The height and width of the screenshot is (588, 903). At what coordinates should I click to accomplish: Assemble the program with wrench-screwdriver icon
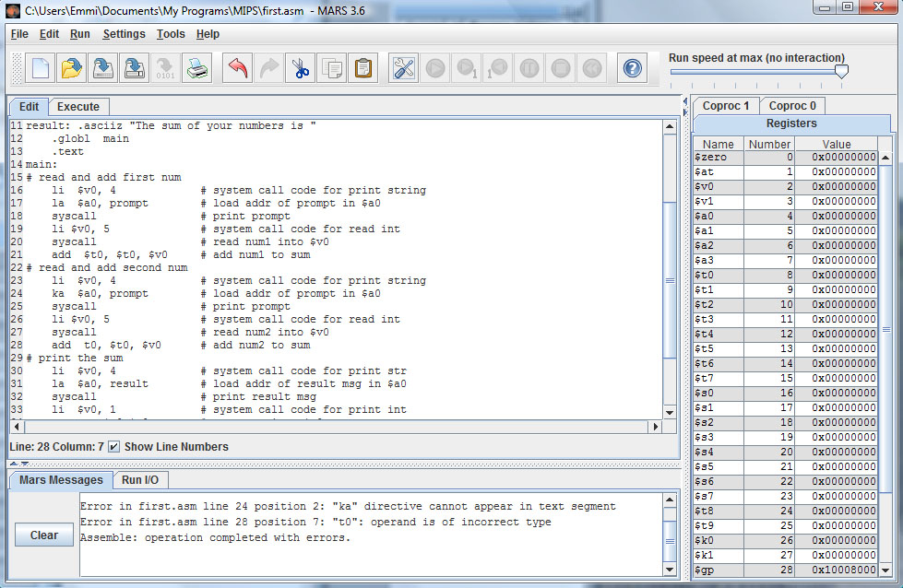(404, 68)
